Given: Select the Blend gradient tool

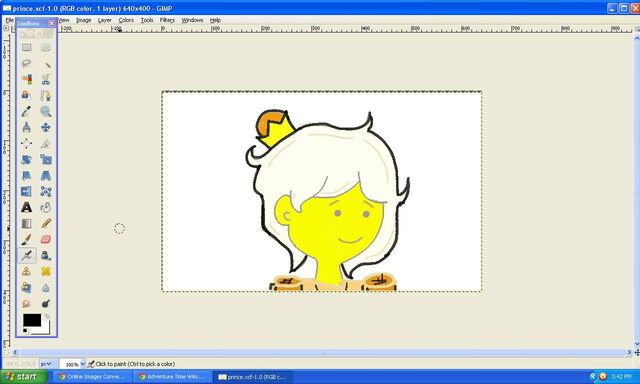Looking at the screenshot, I should coord(27,223).
